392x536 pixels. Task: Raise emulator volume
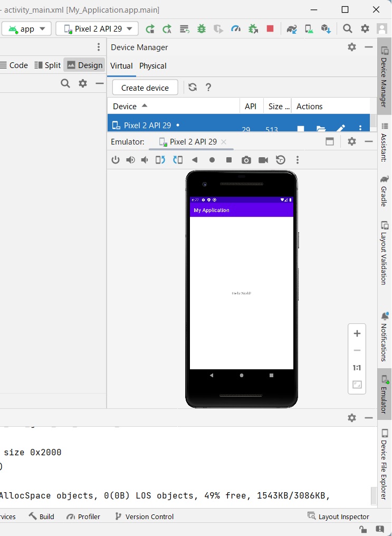click(130, 160)
